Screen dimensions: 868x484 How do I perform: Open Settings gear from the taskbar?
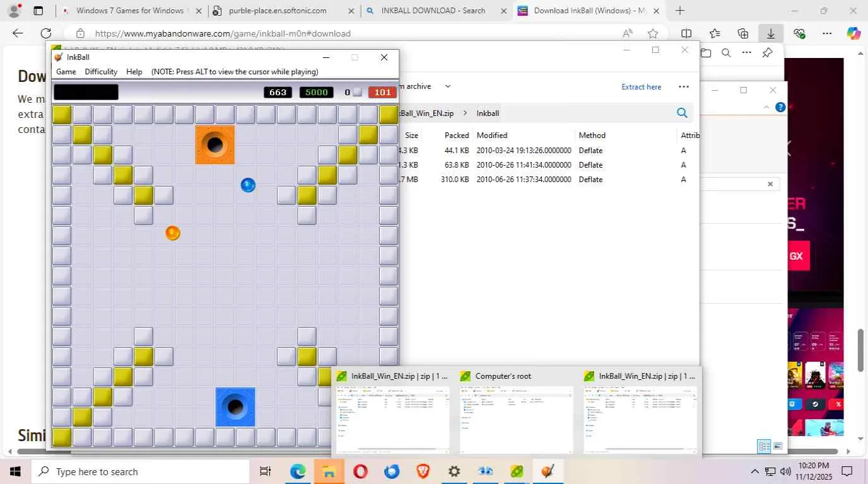(454, 471)
